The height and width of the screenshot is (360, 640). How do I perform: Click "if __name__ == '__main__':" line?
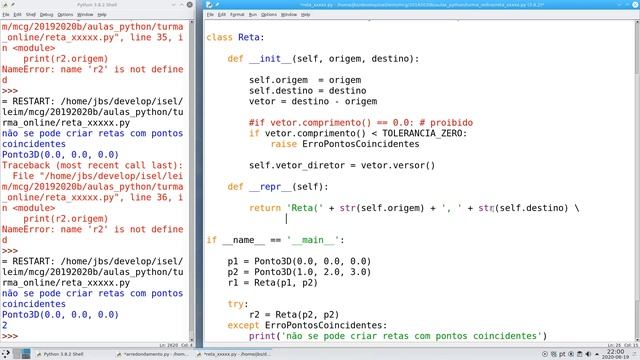[276, 240]
